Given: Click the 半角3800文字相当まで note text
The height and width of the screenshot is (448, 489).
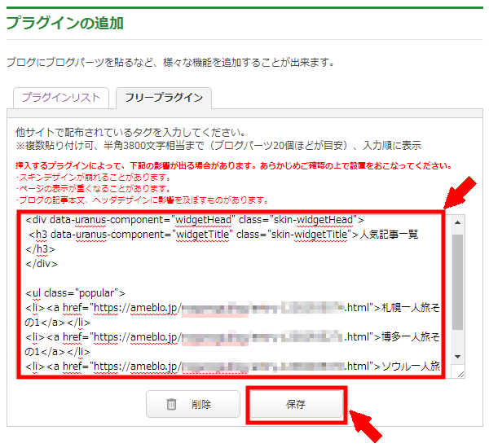Looking at the screenshot, I should pos(154,145).
